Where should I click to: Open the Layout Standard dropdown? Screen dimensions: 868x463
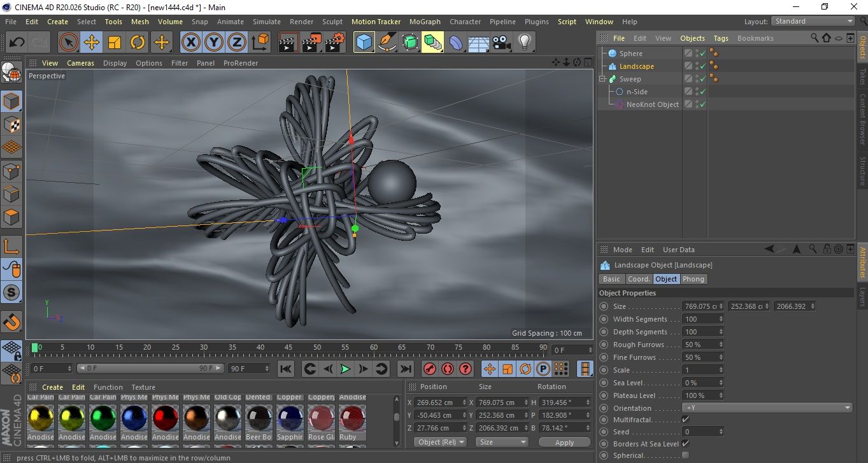(x=813, y=21)
